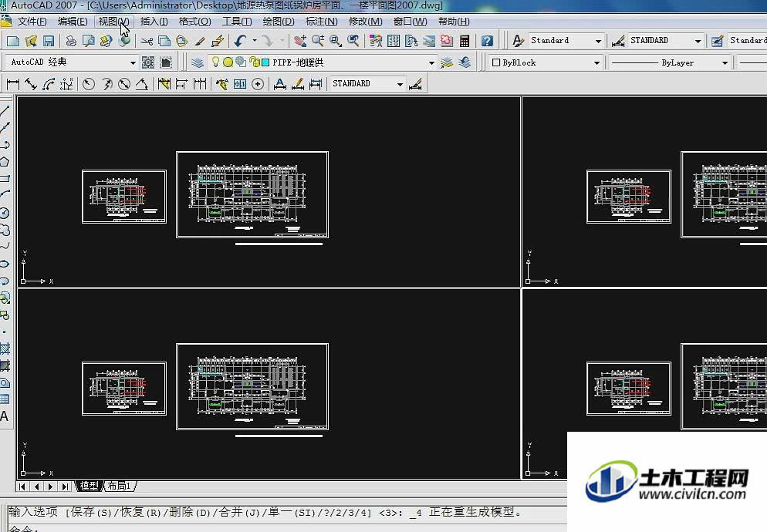Select the Multiline Text tool (A)
The width and height of the screenshot is (767, 532).
tap(5, 416)
